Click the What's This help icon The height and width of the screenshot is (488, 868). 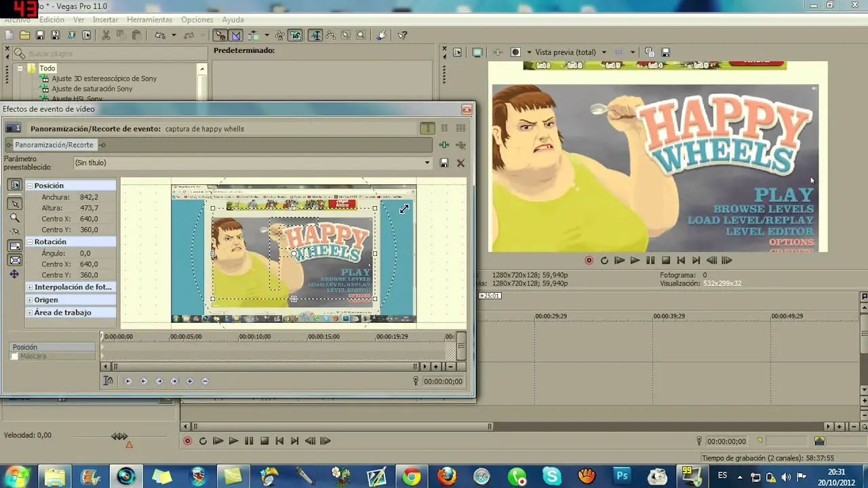[402, 35]
